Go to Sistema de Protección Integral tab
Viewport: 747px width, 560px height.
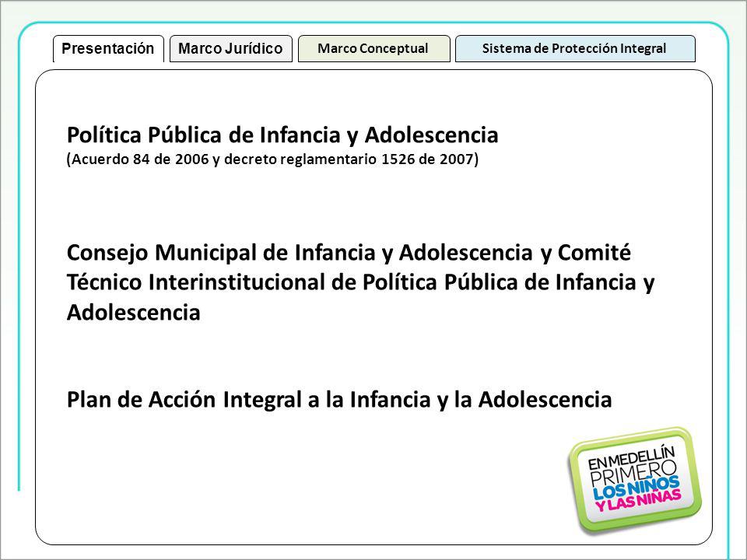point(575,48)
